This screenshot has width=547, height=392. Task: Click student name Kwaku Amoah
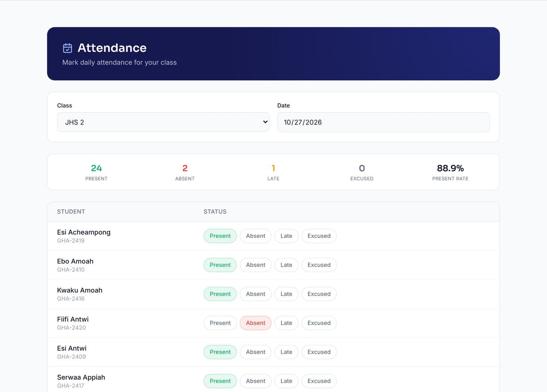pos(80,290)
